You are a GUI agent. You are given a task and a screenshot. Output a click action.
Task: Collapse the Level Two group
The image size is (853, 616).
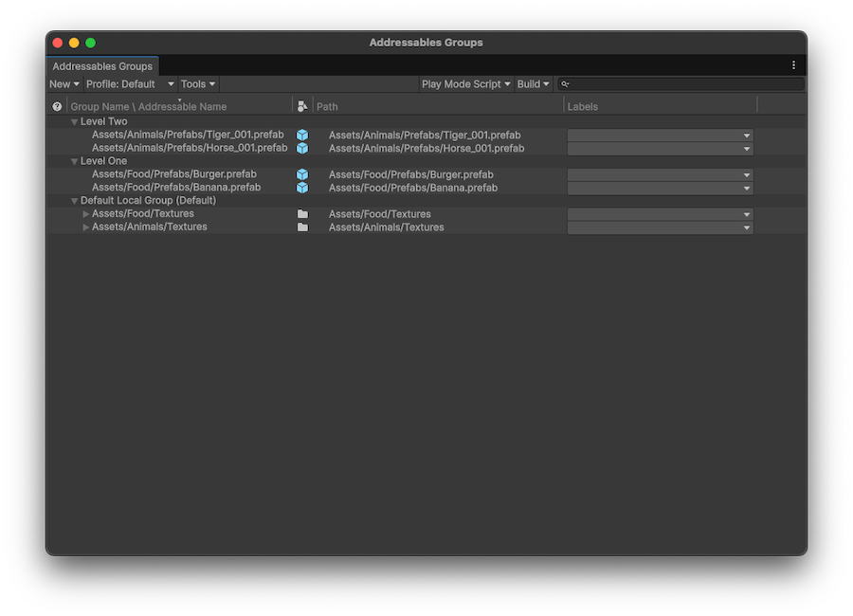(74, 121)
